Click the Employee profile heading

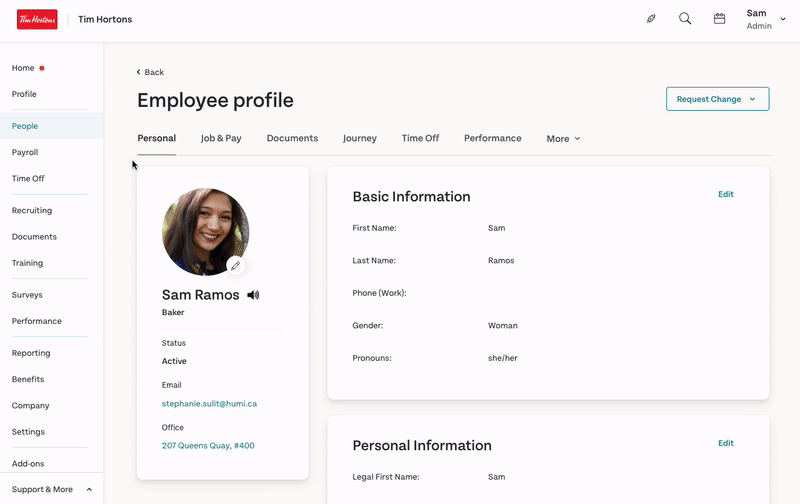[215, 100]
